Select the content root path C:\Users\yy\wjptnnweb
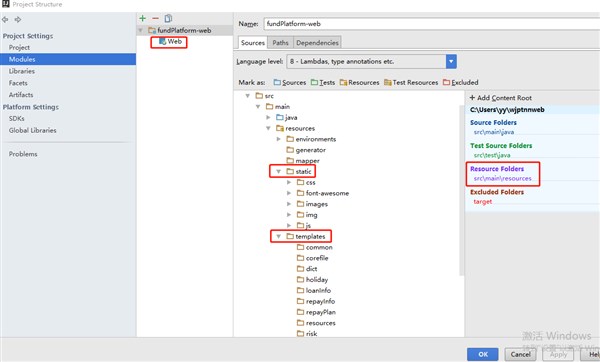Screen dimensions: 600x362 [x=507, y=110]
